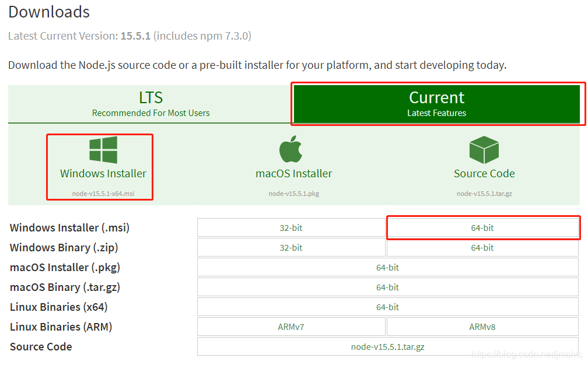Click the Recommended For Most Users subtitle
Viewport: 588px width, 365px height.
click(150, 113)
